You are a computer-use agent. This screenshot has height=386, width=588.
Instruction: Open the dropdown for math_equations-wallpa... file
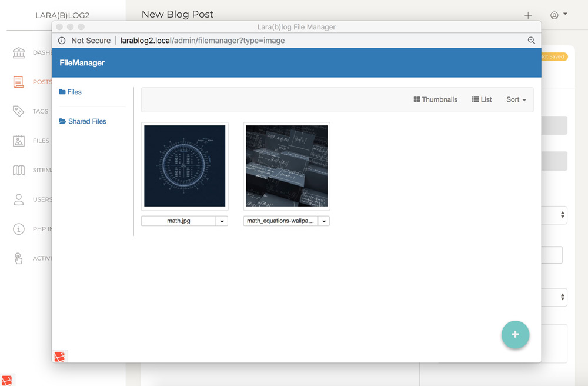point(324,221)
